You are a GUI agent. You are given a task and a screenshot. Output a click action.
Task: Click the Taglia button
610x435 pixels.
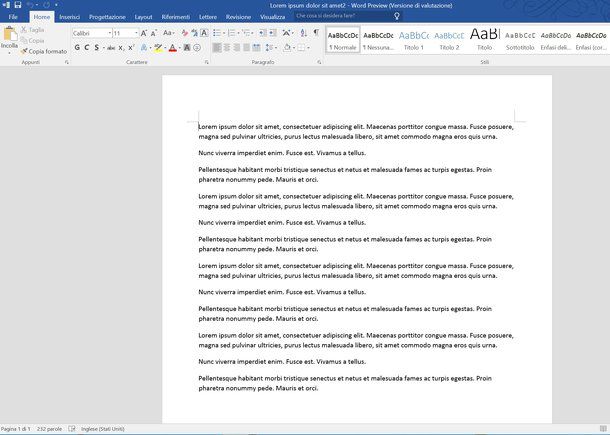pyautogui.click(x=33, y=30)
